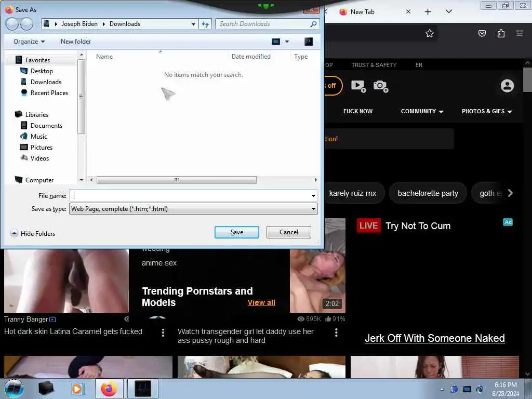Screen dimensions: 532x399
Task: Click the Forward arrow in Save As dialog
Action: coord(26,24)
